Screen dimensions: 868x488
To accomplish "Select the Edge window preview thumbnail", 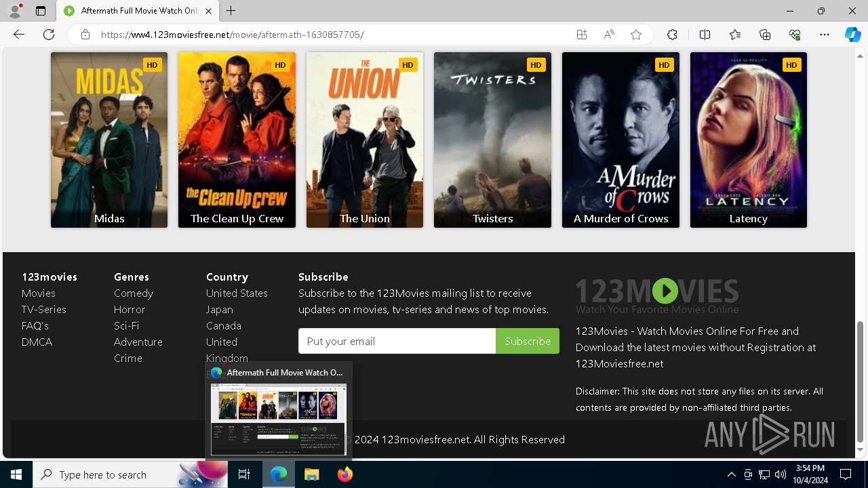I will click(x=279, y=420).
